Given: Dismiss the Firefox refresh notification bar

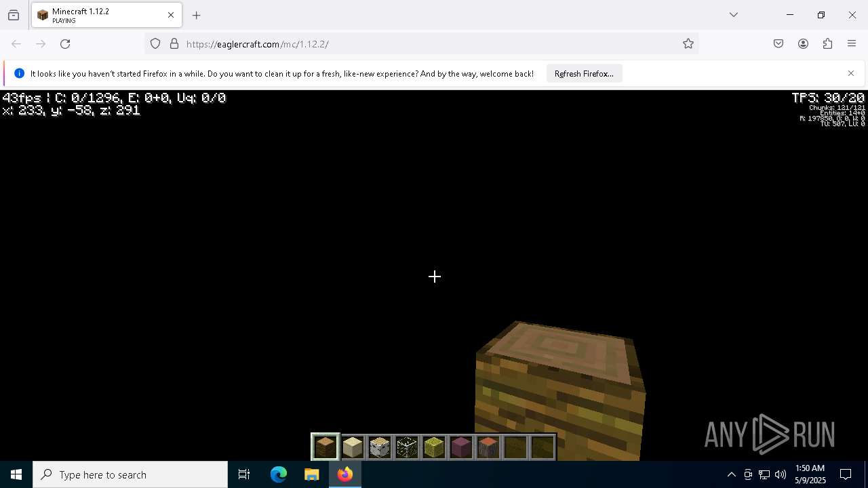Looking at the screenshot, I should [x=851, y=73].
